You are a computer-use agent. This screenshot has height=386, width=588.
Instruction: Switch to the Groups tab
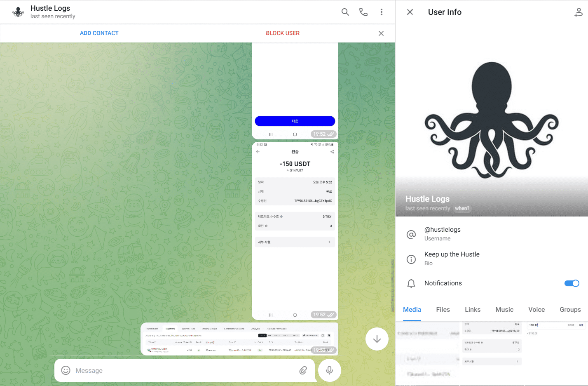pos(570,310)
